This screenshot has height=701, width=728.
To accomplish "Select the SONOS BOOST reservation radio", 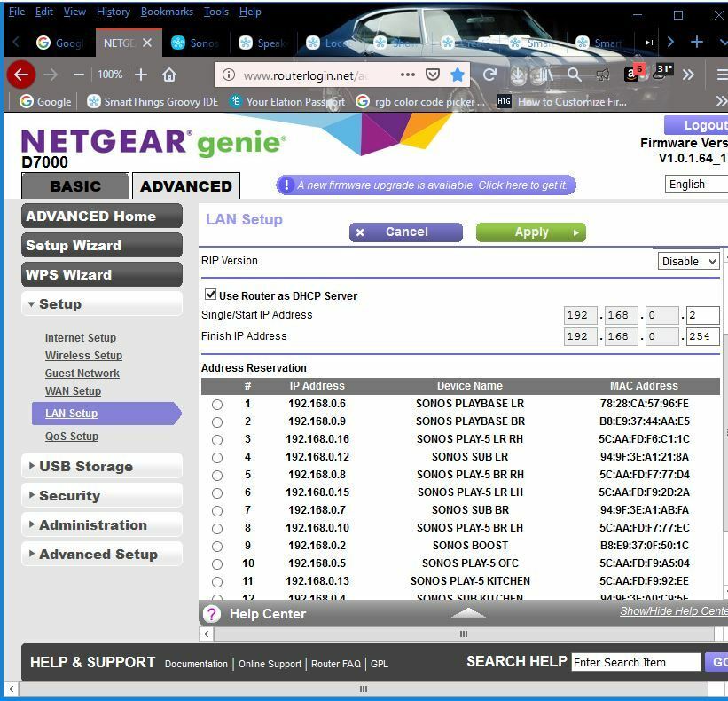I will click(217, 547).
